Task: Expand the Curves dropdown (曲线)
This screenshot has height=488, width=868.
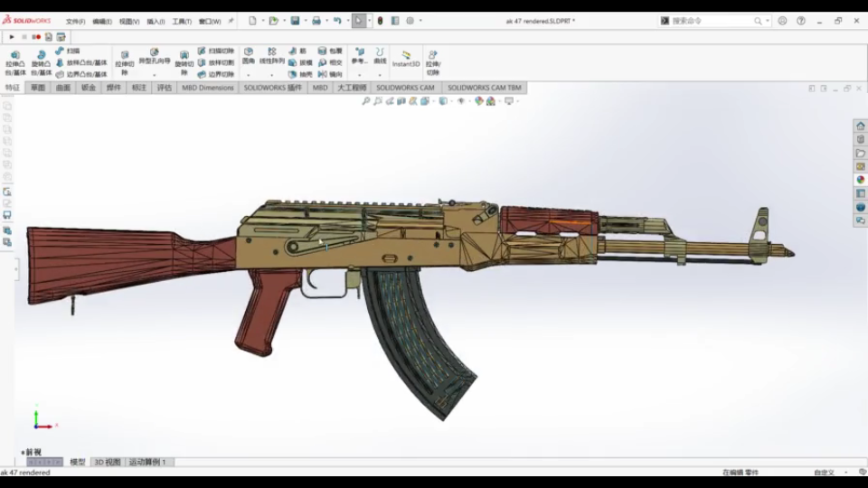Action: [x=380, y=74]
